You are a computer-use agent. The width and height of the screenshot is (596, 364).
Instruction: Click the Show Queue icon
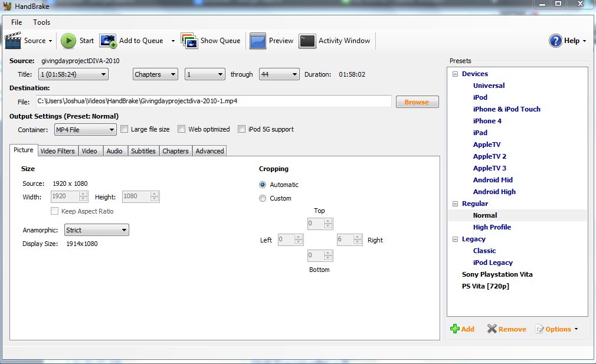coord(189,41)
